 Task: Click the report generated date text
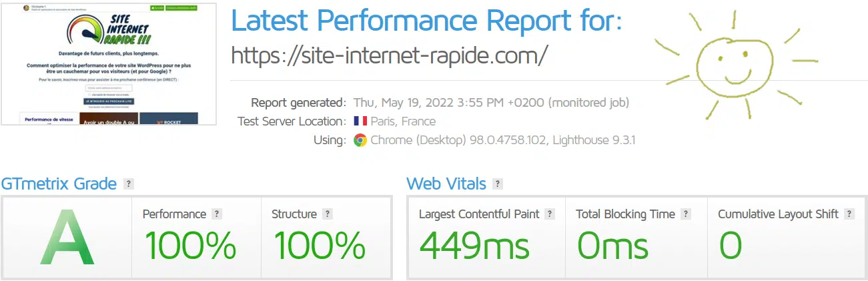pos(491,103)
